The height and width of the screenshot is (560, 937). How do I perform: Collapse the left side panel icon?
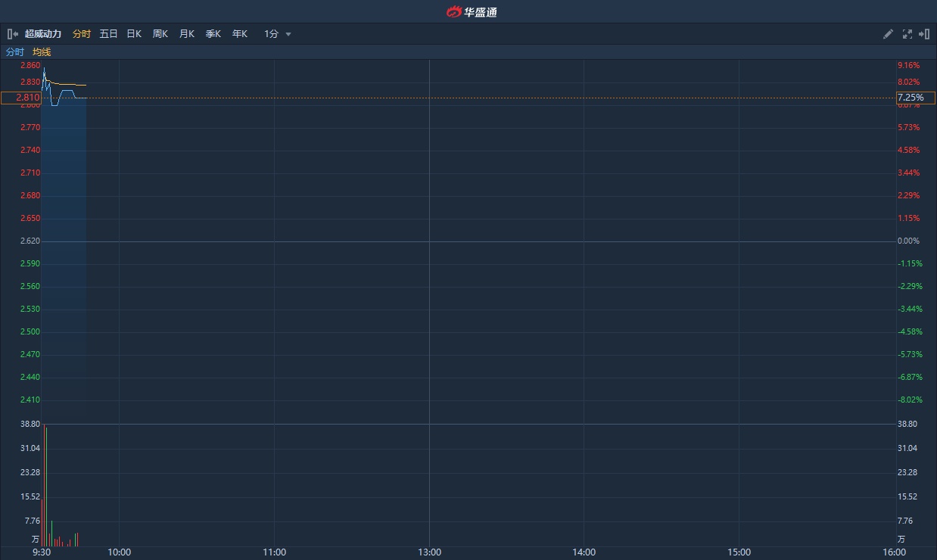click(x=13, y=34)
